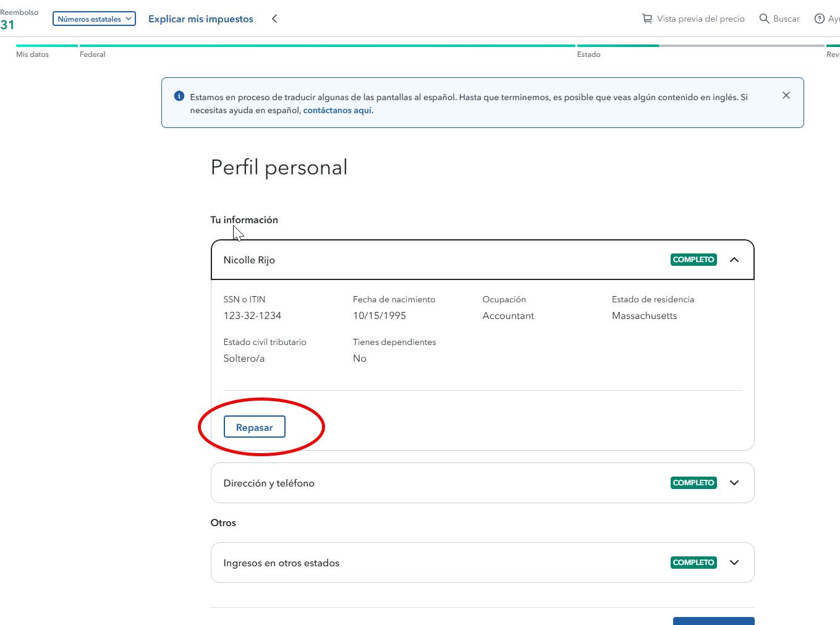Click the help question mark icon
The image size is (840, 625).
point(820,19)
